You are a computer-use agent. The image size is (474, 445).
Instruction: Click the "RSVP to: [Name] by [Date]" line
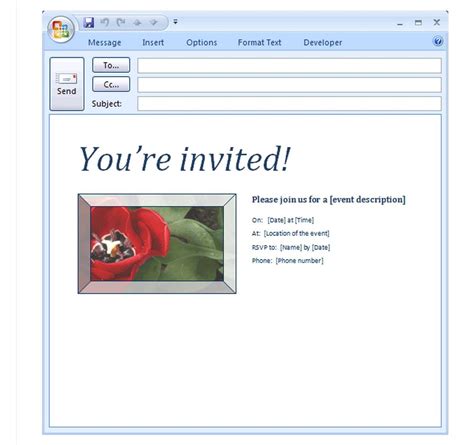tap(291, 247)
